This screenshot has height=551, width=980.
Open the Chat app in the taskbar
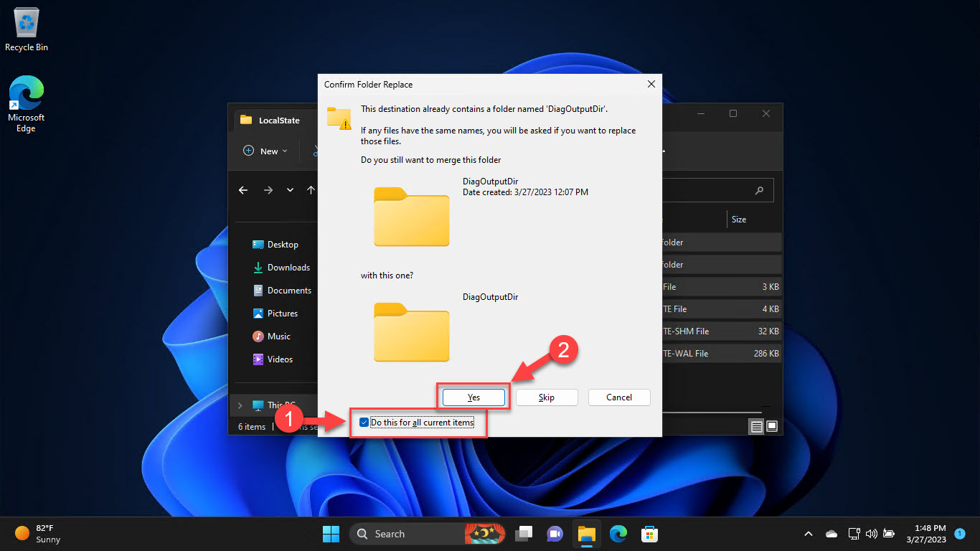(555, 534)
